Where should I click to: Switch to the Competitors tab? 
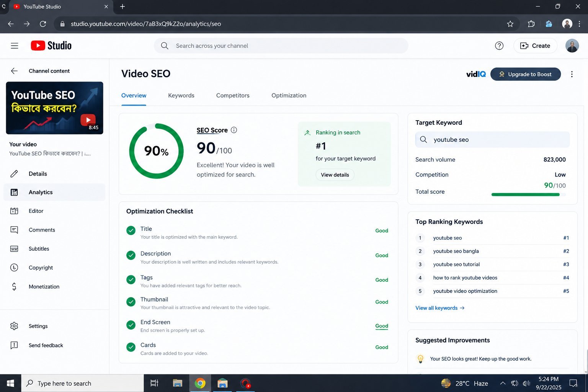(x=233, y=96)
